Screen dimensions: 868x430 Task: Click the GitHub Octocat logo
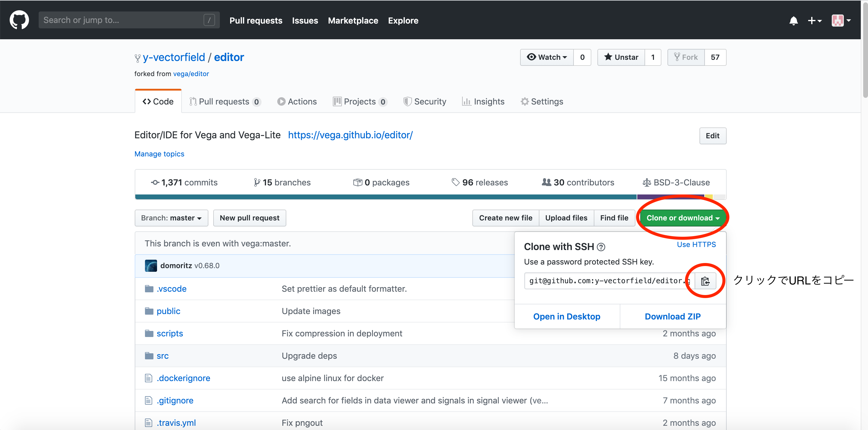point(19,20)
